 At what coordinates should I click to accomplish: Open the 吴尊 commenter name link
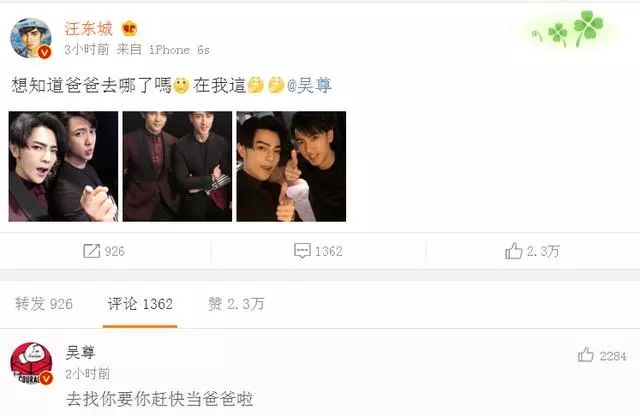[80, 352]
